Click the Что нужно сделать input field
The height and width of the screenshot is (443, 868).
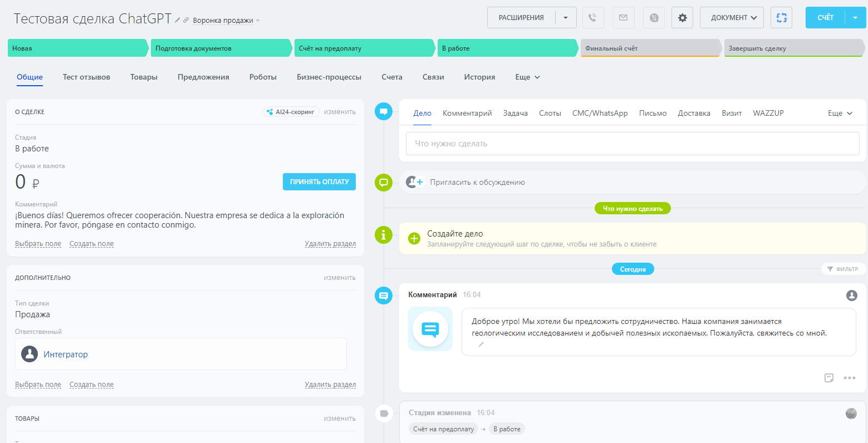point(632,144)
